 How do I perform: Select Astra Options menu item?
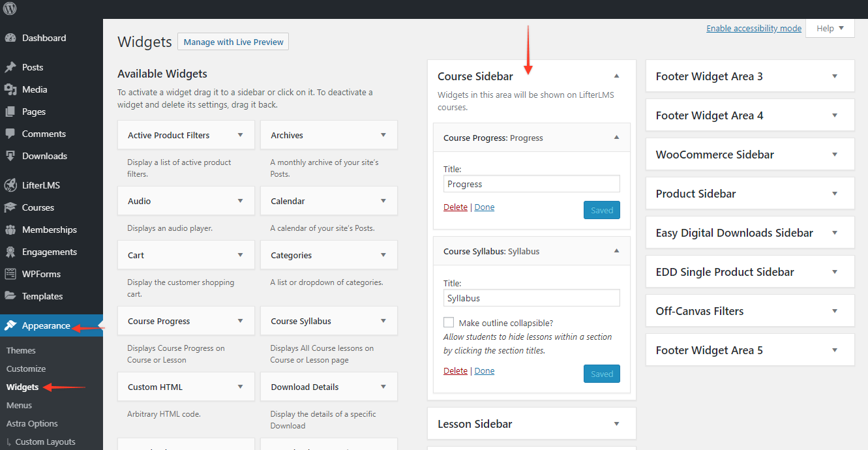[x=33, y=423]
